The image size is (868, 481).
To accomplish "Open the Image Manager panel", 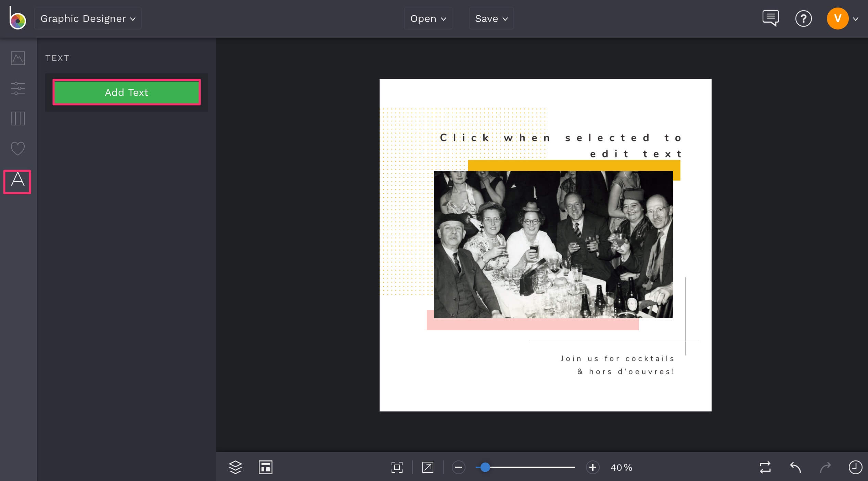I will tap(17, 58).
